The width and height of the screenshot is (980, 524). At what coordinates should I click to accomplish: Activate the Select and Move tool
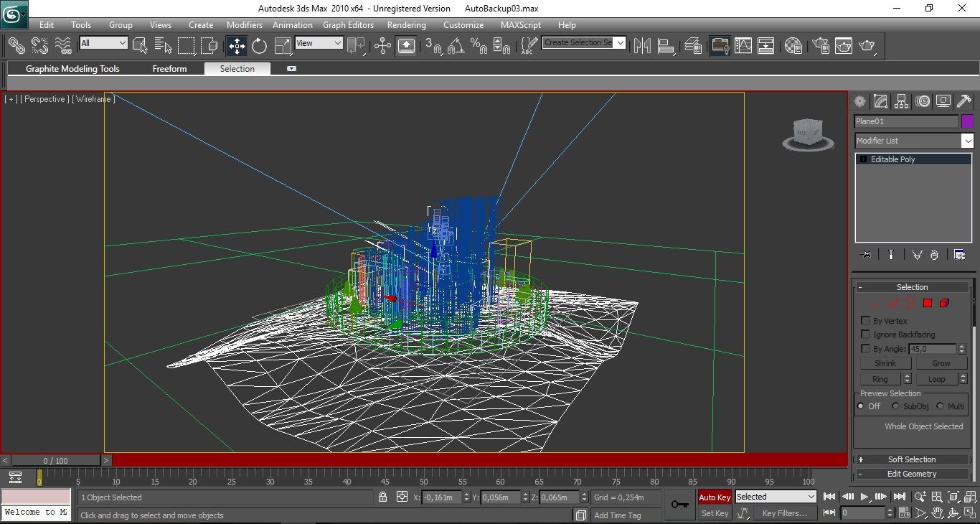[236, 46]
